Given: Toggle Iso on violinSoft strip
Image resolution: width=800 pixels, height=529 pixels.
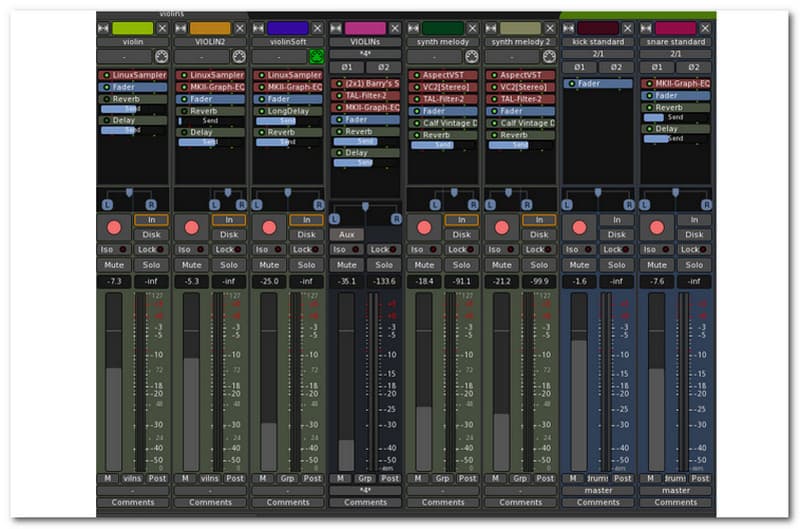Looking at the screenshot, I should click(269, 249).
